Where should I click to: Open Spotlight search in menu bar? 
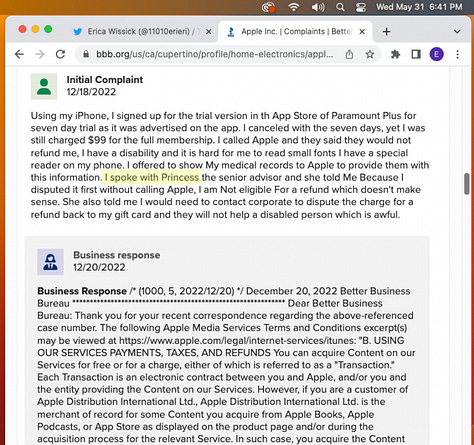tap(340, 7)
